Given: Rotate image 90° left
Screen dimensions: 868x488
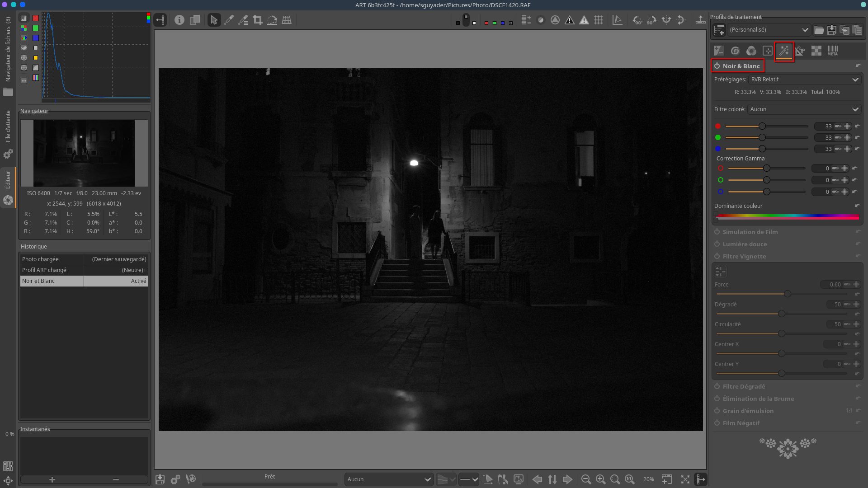Looking at the screenshot, I should [637, 20].
